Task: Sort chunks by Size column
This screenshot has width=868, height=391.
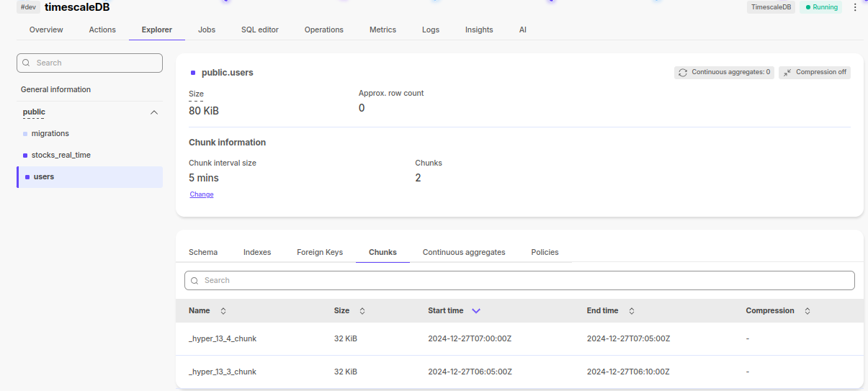Action: 362,311
